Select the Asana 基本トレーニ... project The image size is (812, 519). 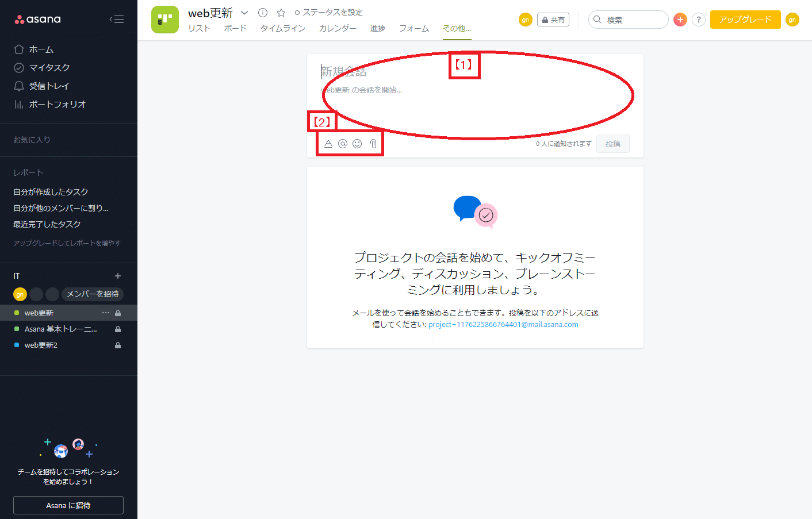(60, 329)
